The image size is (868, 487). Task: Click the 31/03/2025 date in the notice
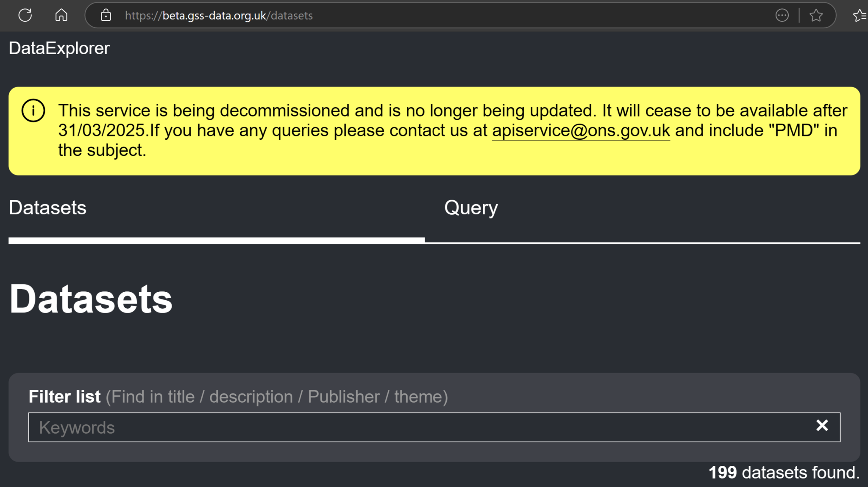pyautogui.click(x=102, y=130)
